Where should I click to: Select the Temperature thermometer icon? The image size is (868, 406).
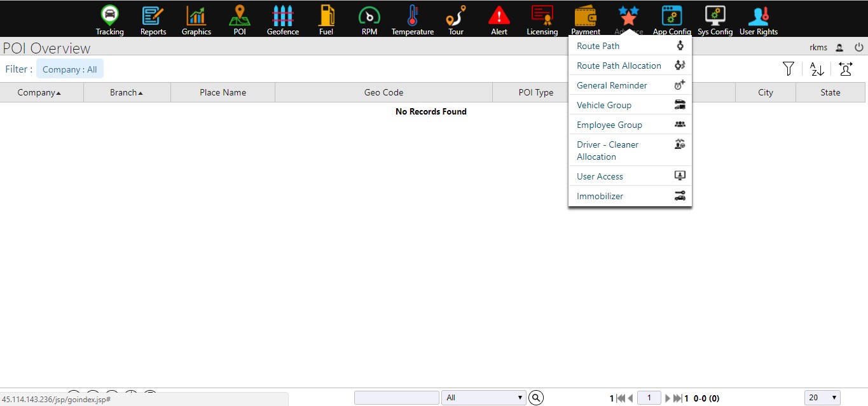coord(413,17)
